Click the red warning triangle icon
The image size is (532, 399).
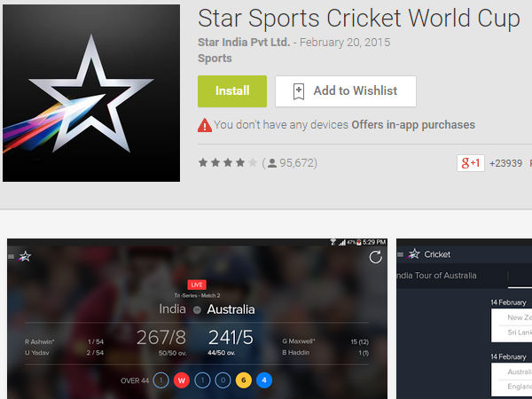[x=205, y=125]
